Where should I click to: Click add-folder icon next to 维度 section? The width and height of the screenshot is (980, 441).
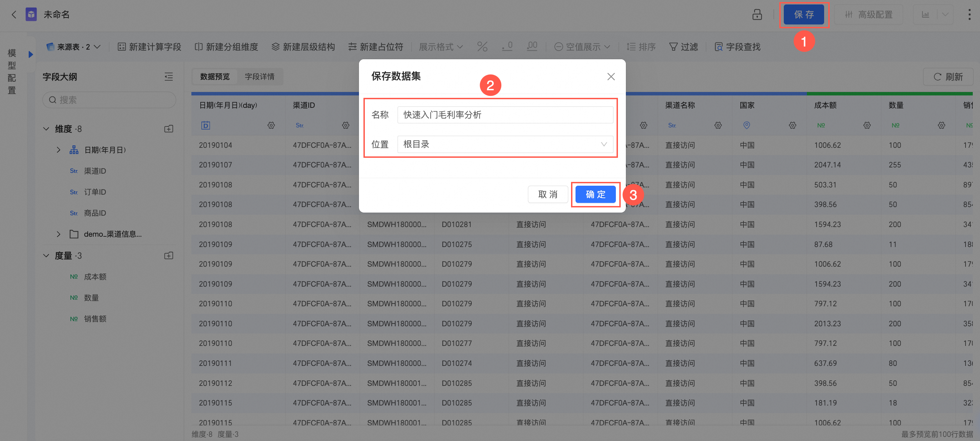coord(169,129)
